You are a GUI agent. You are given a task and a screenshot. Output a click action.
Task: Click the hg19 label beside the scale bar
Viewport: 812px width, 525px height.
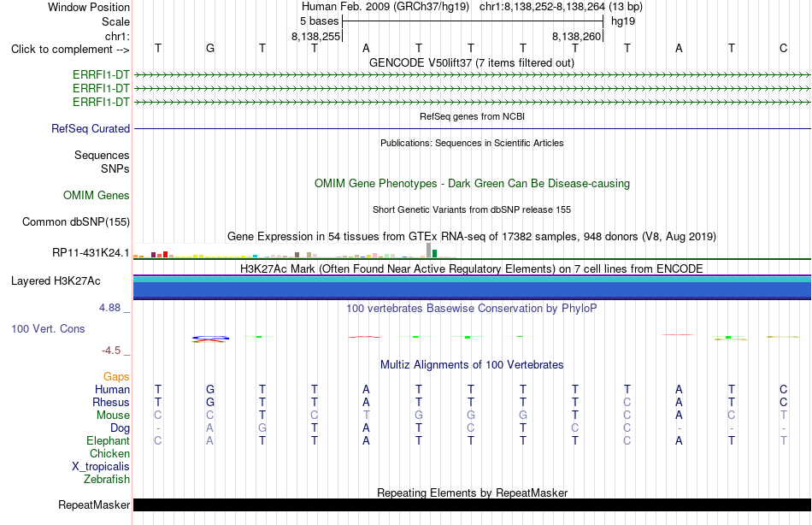(x=623, y=21)
